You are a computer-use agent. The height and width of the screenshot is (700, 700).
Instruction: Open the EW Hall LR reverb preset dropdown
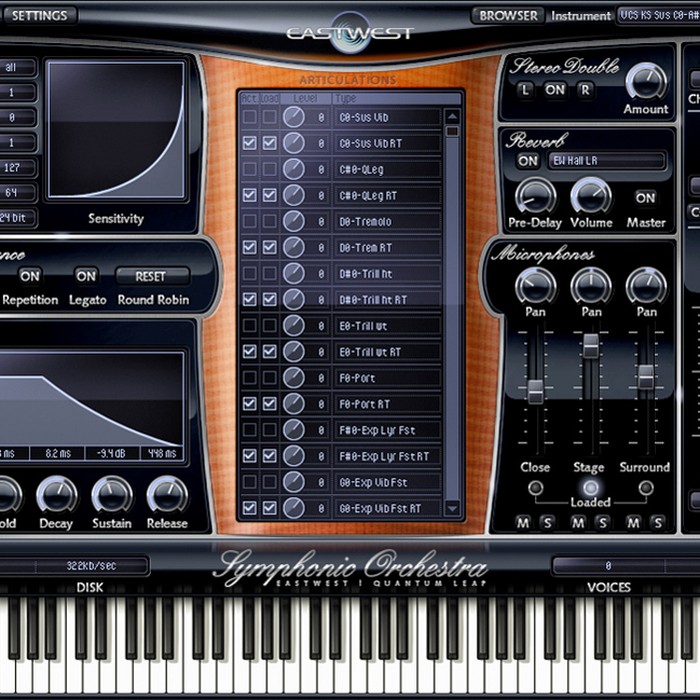coord(607,161)
